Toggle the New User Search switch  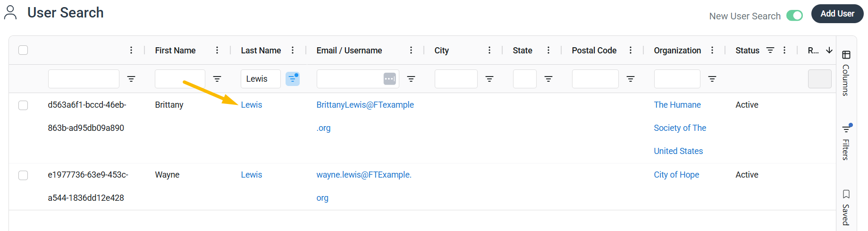click(795, 16)
